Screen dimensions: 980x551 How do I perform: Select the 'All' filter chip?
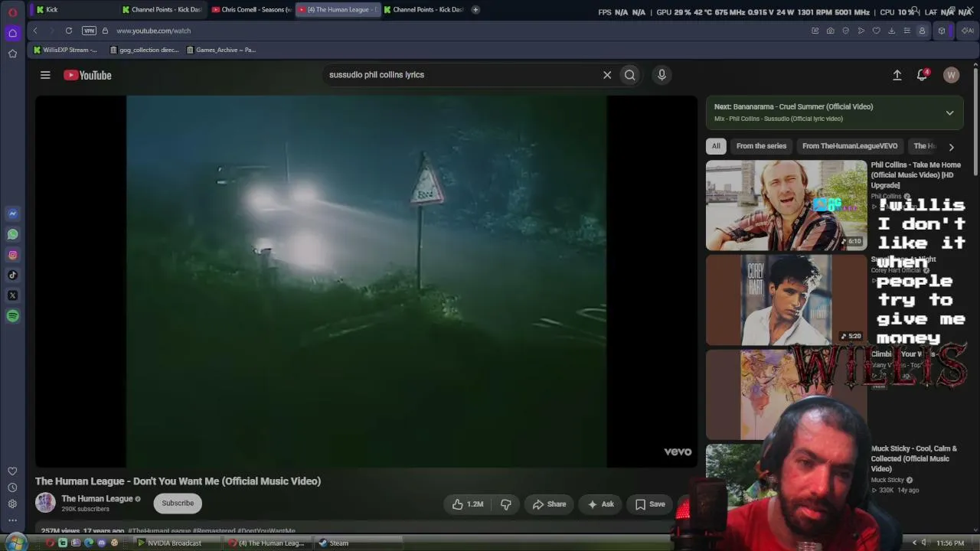coord(716,146)
